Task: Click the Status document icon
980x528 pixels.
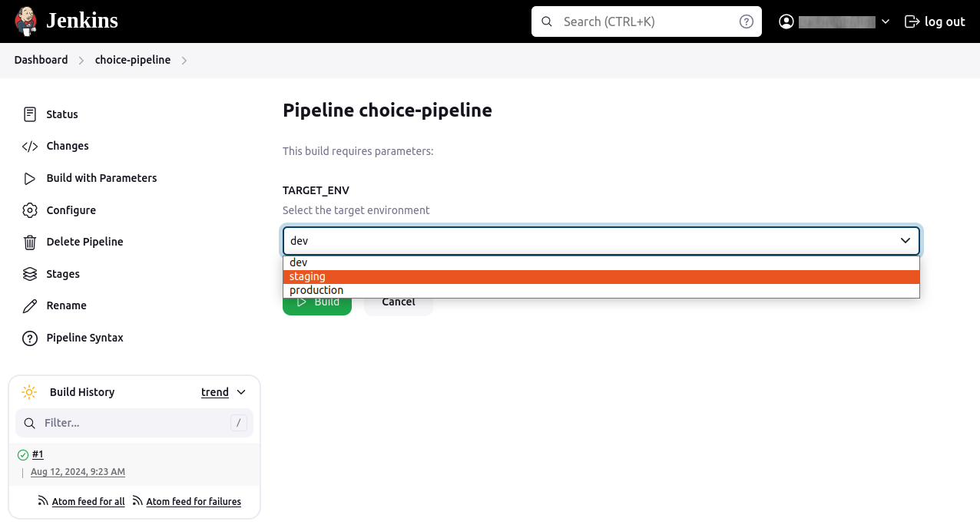Action: (30, 114)
